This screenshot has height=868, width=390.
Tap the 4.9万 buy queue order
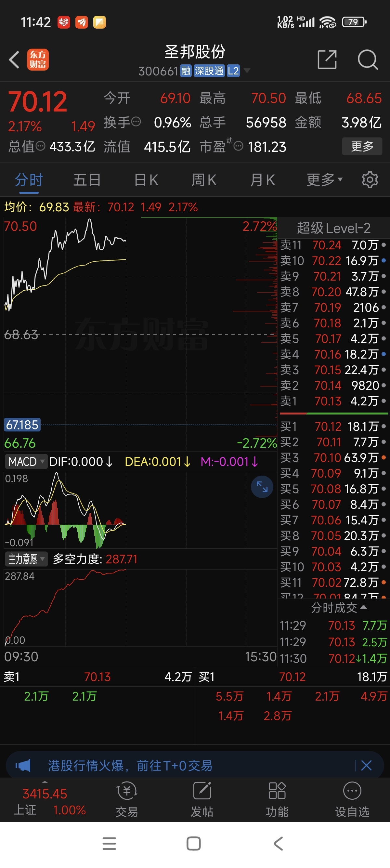374,696
